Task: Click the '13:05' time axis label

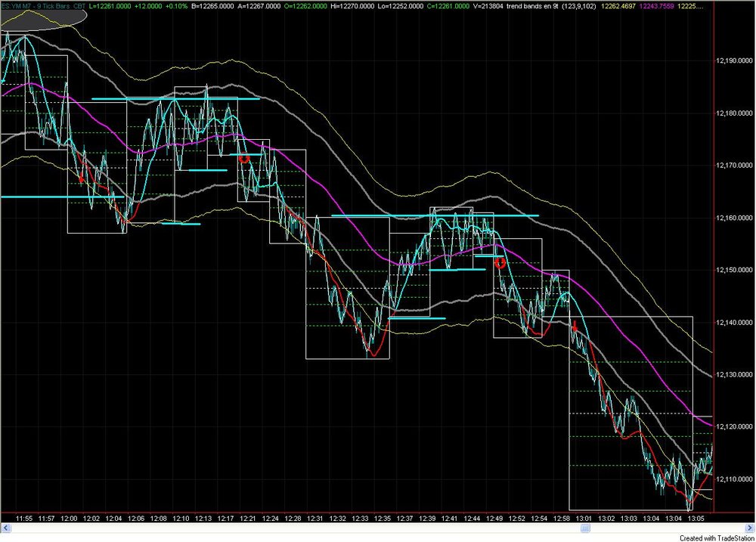Action: point(696,519)
